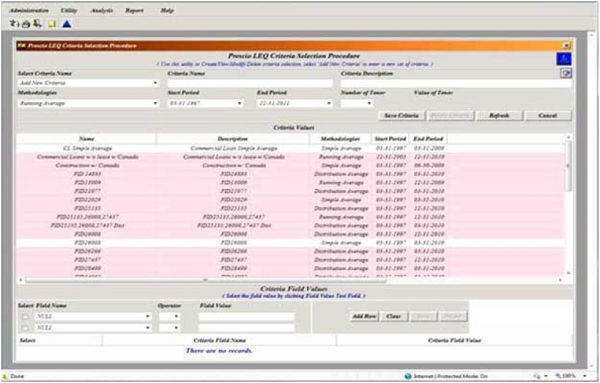This screenshot has height=383, width=600.
Task: Click the Methodologies column header in table
Action: click(340, 139)
